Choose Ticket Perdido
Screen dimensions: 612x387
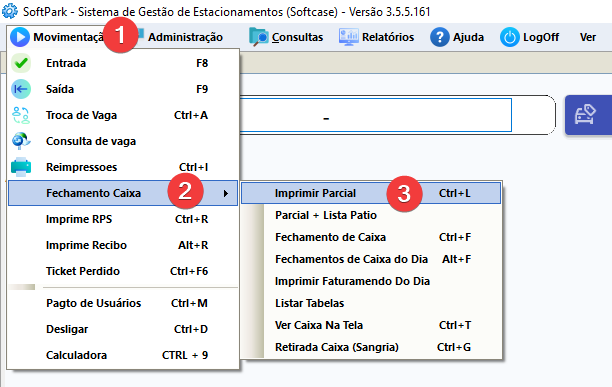click(x=123, y=271)
